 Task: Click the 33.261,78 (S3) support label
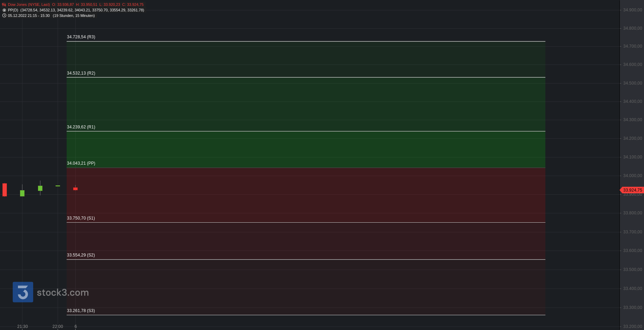coord(81,311)
